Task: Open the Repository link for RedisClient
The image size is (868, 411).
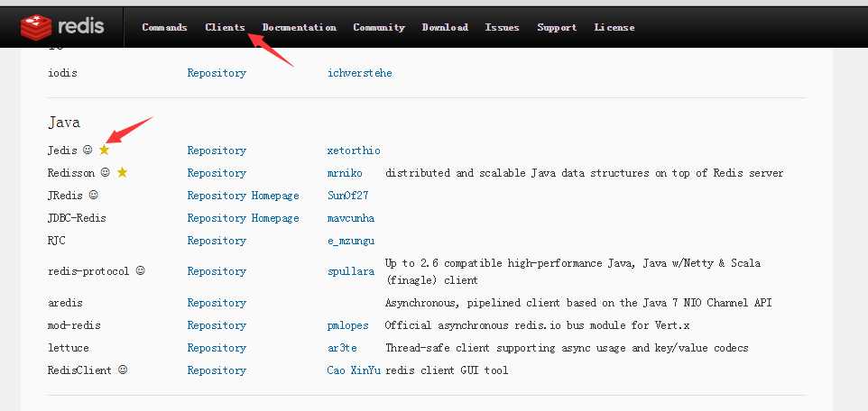Action: 217,370
